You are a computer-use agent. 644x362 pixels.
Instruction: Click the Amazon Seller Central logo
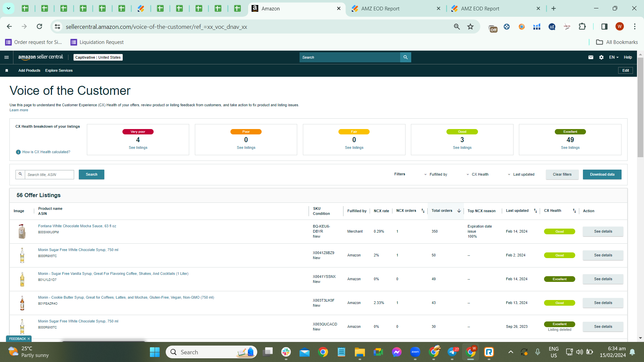click(41, 57)
